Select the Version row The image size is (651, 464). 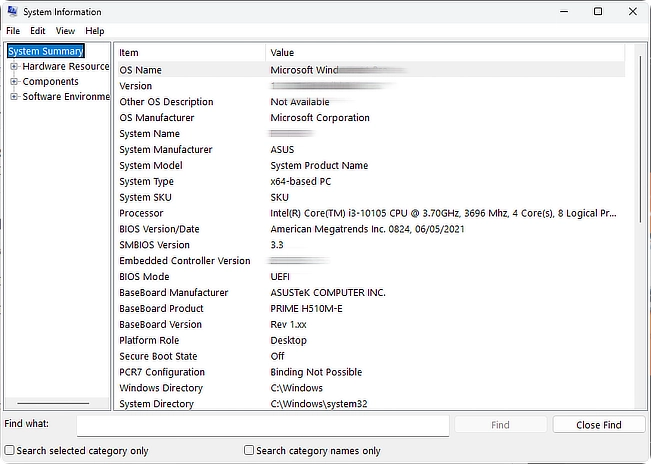click(371, 86)
